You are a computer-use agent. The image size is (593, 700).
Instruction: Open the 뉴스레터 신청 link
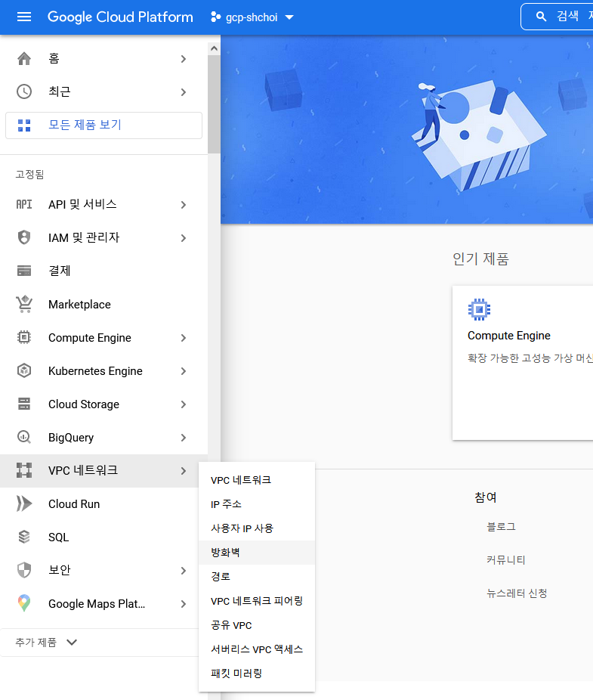(517, 593)
